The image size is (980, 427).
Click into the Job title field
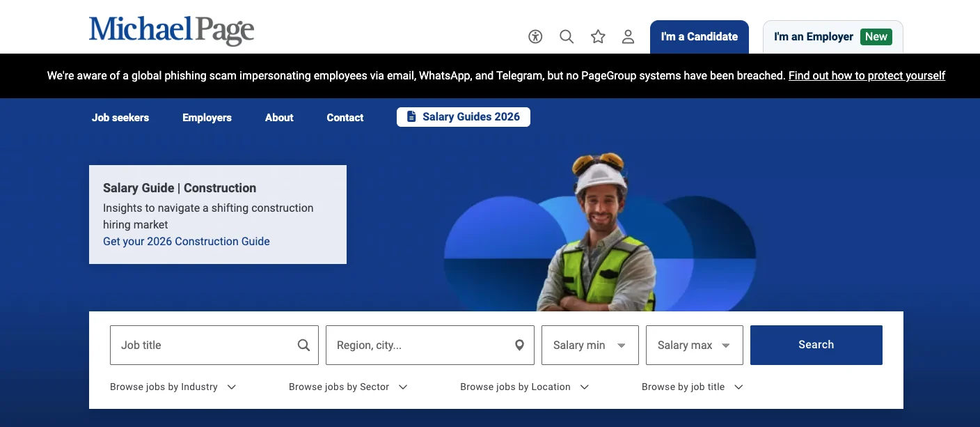(214, 345)
